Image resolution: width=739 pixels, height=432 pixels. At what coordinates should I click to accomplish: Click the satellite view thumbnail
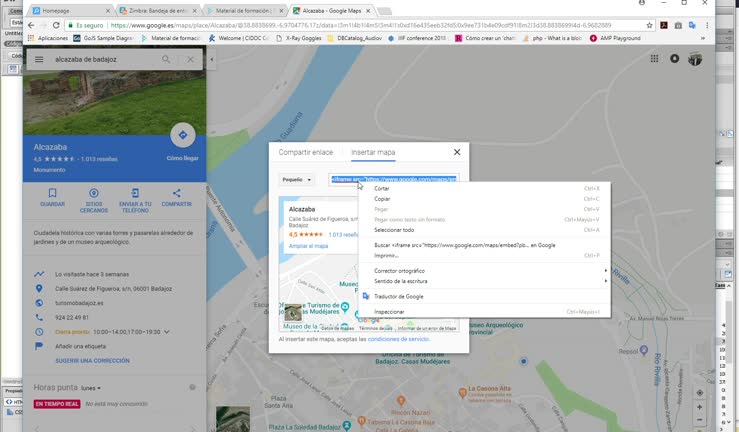(233, 419)
